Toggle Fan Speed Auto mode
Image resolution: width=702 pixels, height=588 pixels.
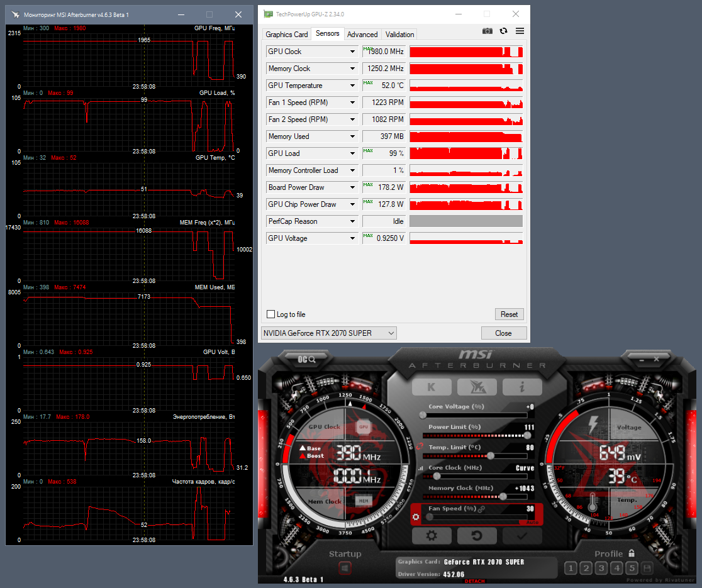[x=532, y=523]
